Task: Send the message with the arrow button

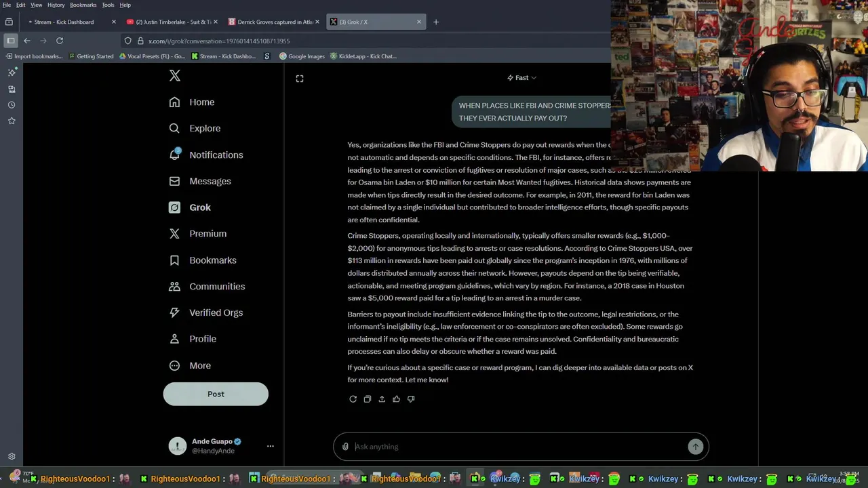Action: click(695, 447)
